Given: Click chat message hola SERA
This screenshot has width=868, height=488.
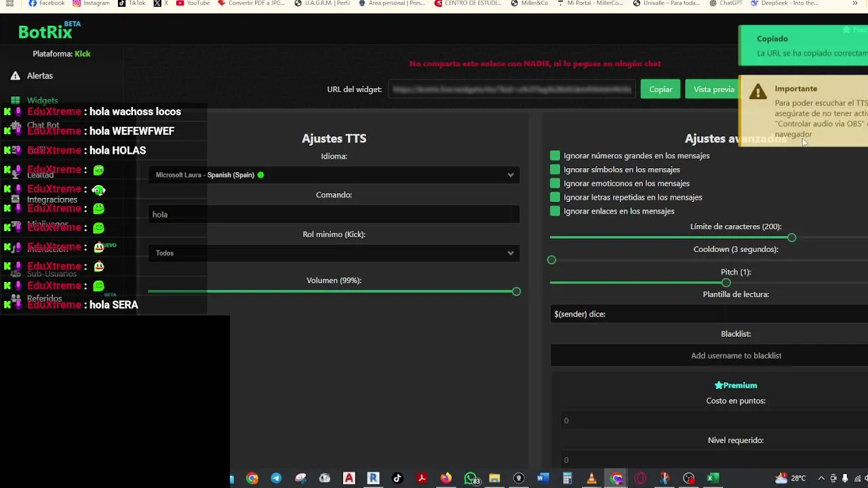Looking at the screenshot, I should (x=114, y=305).
